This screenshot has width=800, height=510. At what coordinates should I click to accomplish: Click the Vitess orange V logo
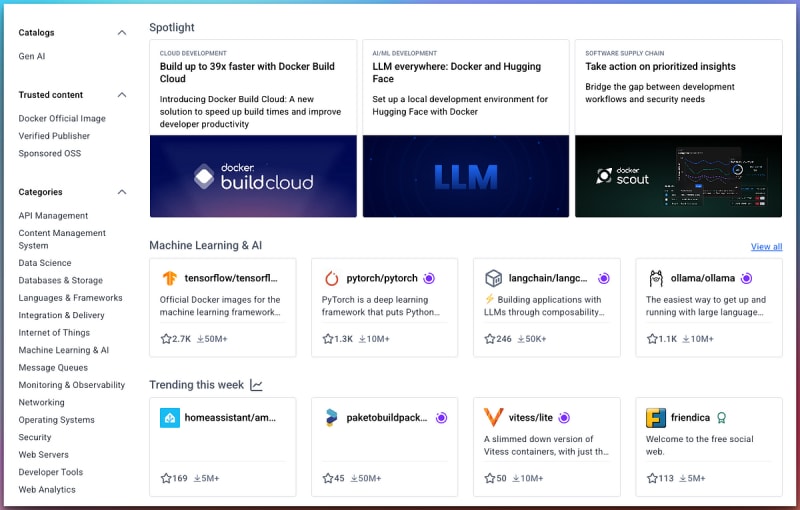click(x=493, y=417)
